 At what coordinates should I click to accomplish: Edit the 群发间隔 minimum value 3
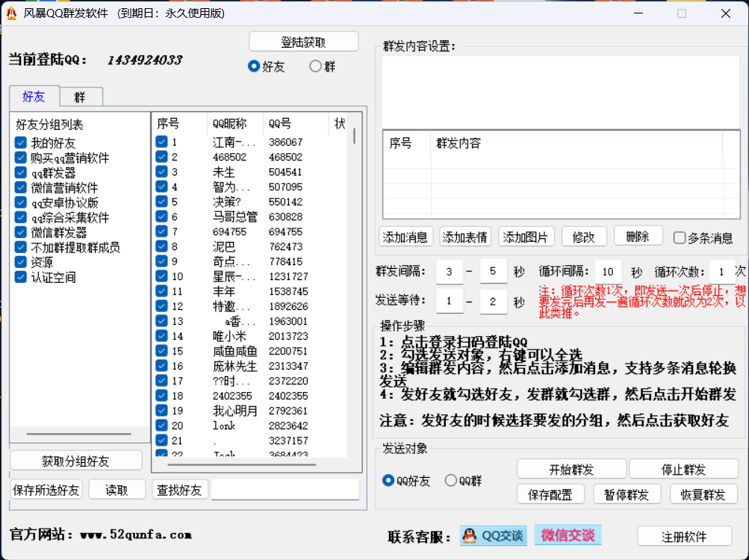click(450, 272)
